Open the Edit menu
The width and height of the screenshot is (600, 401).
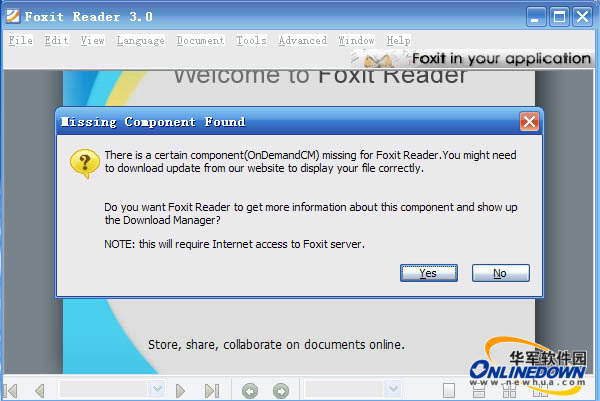(x=56, y=40)
